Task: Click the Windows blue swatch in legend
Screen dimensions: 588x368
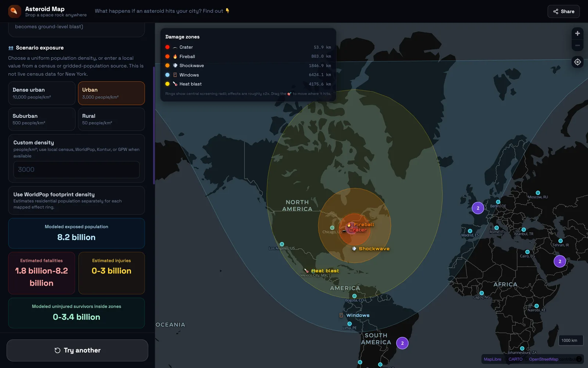Action: click(x=168, y=75)
